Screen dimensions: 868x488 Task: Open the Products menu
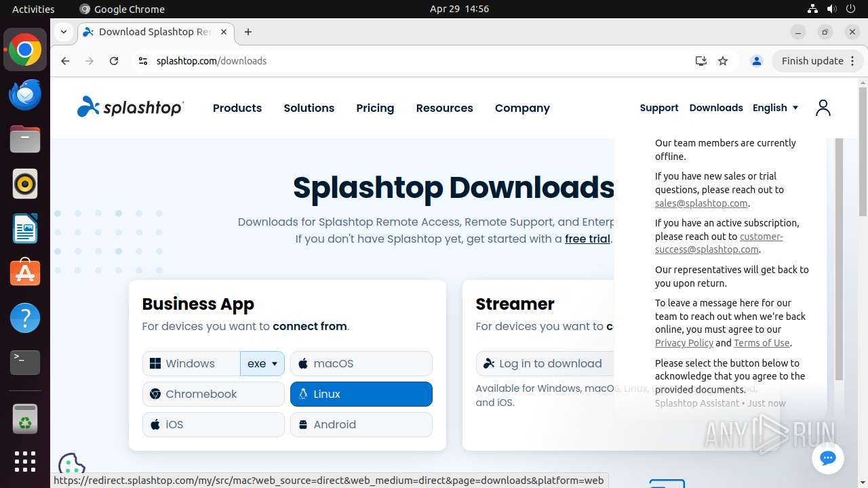tap(237, 108)
